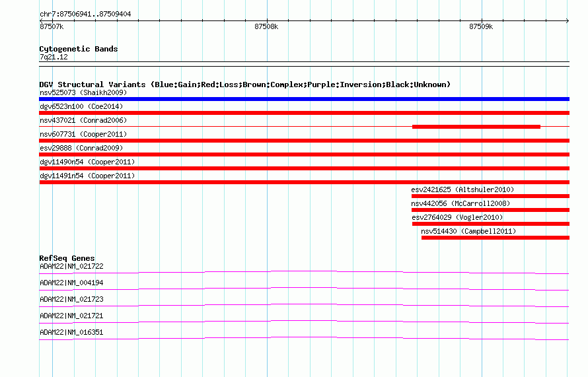Click the RefSeq Genes track title
The height and width of the screenshot is (377, 588).
pyautogui.click(x=67, y=258)
